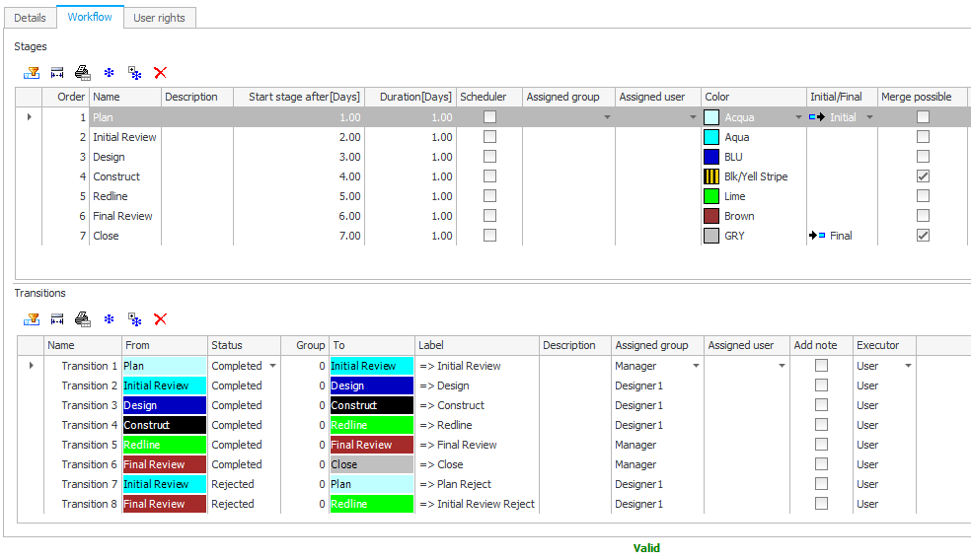Click the gray Close To cell in Transition 6
The height and width of the screenshot is (560, 971).
point(372,464)
